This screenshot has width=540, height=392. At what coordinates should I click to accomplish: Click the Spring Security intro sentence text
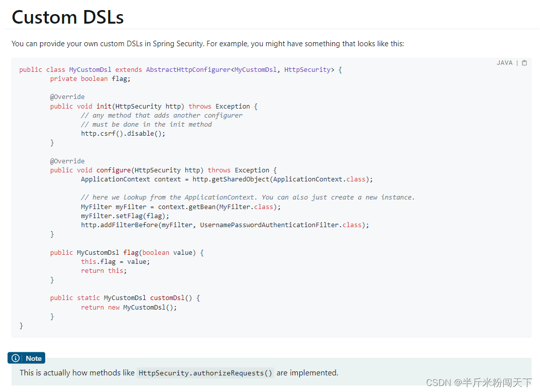pos(207,44)
